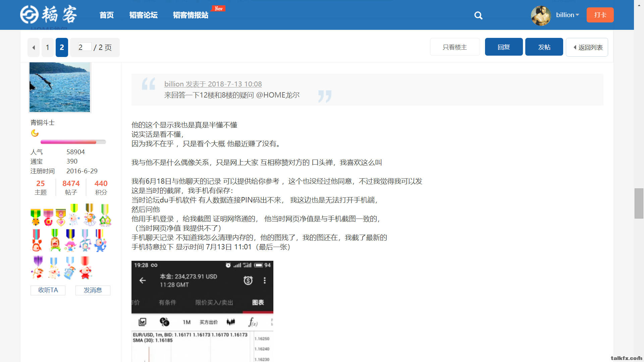Click the 收听TA follow button

48,290
